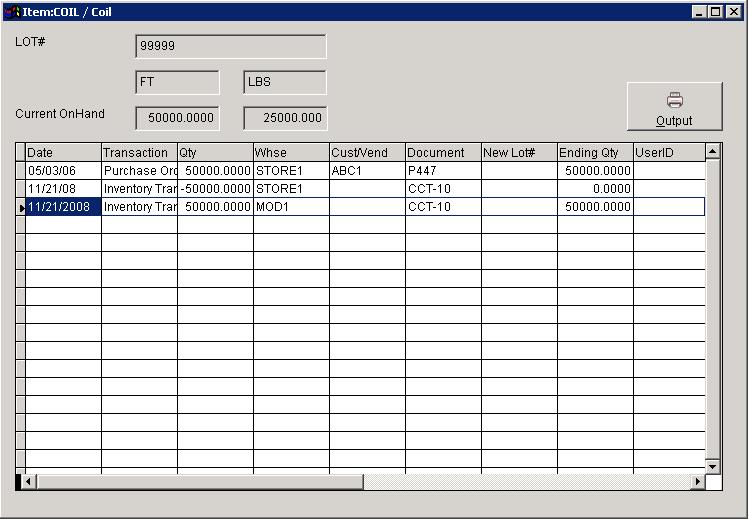The image size is (748, 519).
Task: Click the 50000.0000 Current OnHand field
Action: pos(177,118)
